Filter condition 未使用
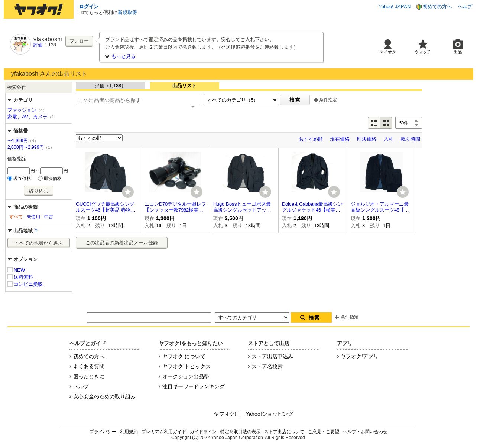This screenshot has height=448, width=477. [33, 217]
